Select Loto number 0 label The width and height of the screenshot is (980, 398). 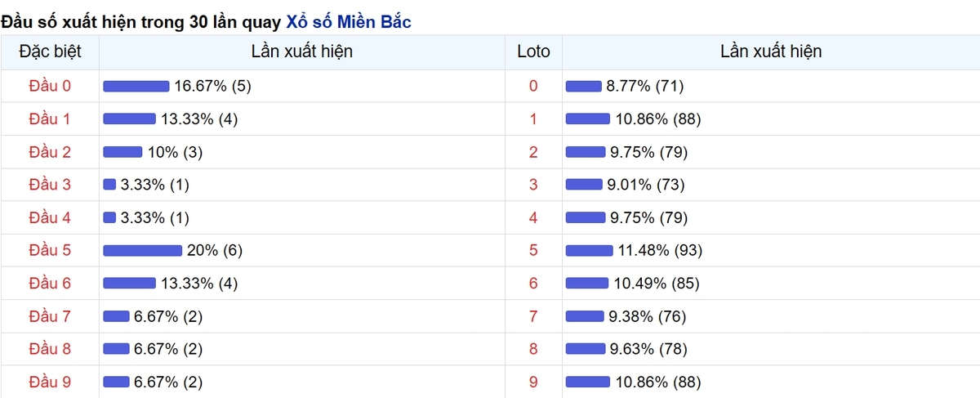(x=533, y=86)
